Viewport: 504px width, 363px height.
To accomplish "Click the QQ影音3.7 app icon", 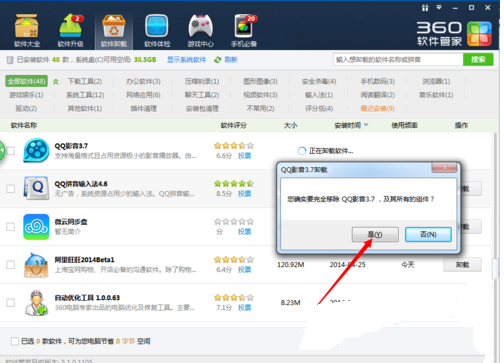I will (x=36, y=150).
